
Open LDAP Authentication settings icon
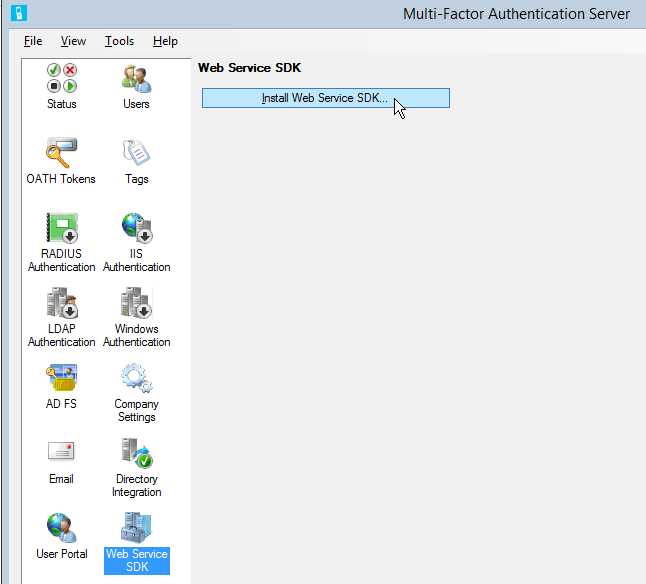tap(61, 302)
